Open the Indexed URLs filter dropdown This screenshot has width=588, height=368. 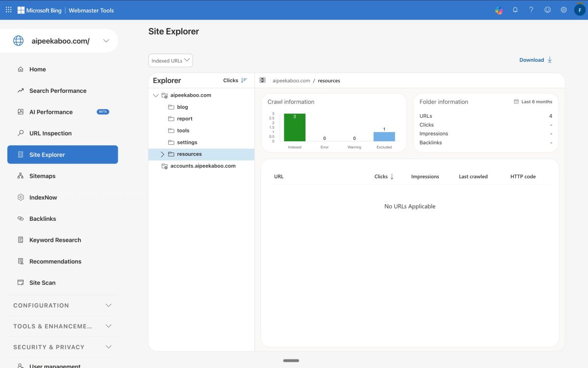171,60
